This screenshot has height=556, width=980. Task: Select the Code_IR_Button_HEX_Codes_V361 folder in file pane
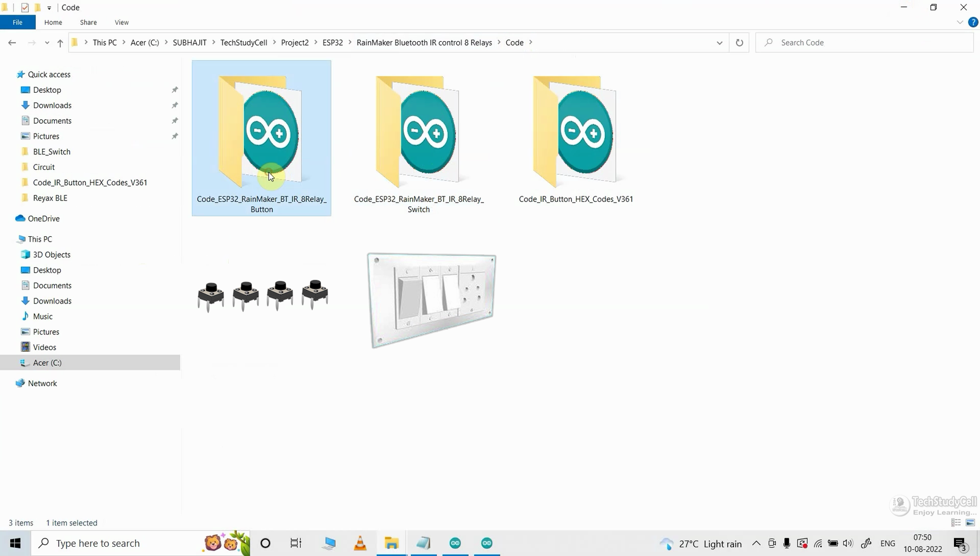point(576,140)
